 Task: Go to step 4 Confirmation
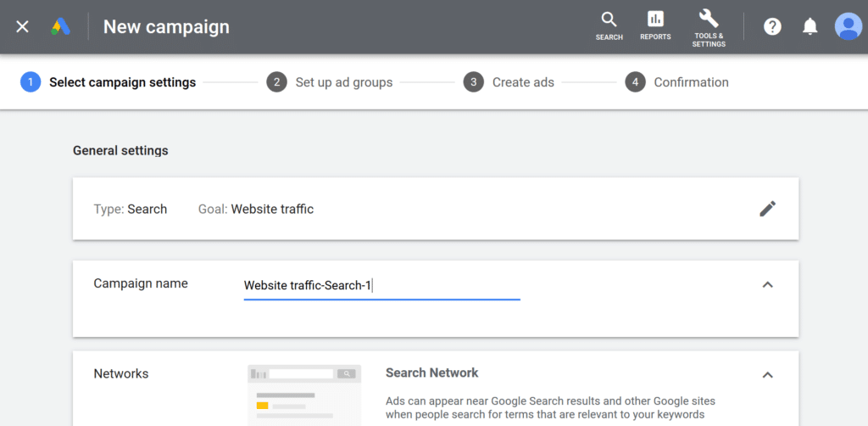677,82
